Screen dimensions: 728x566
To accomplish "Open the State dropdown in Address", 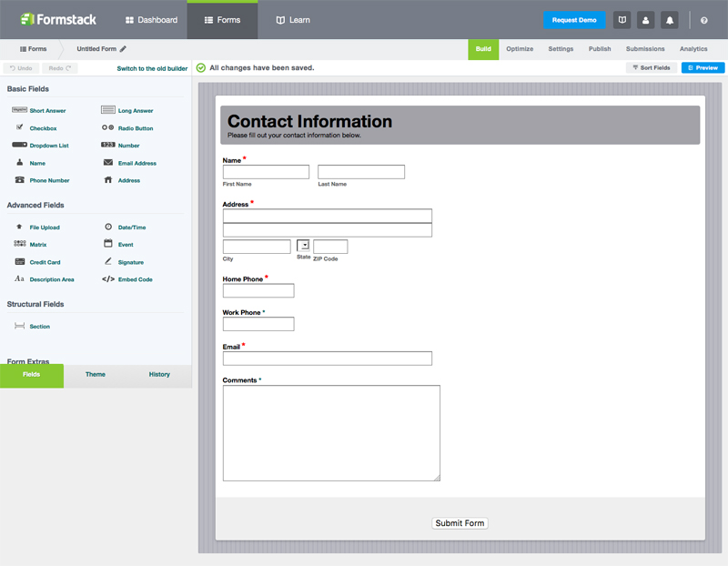I will [303, 245].
